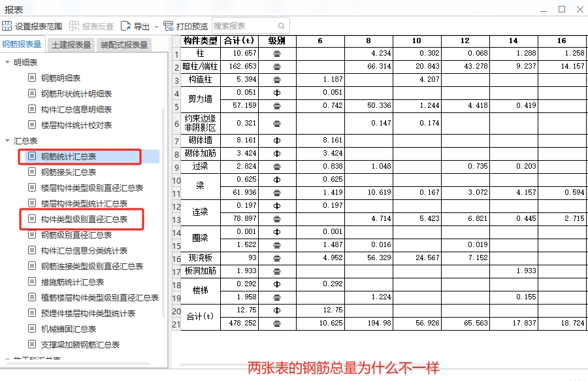This screenshot has height=381, width=588.
Task: Open the 钢筋形状统计明细表 report
Action: (x=76, y=93)
